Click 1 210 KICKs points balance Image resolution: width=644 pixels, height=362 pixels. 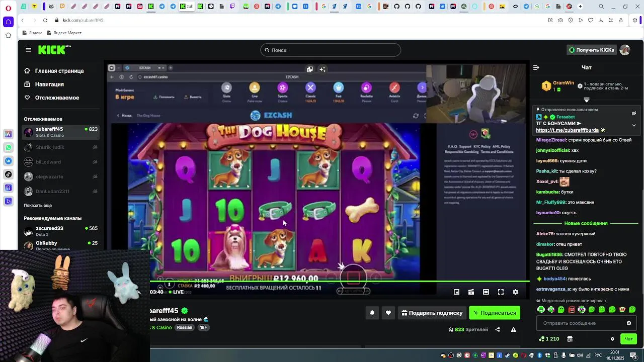tap(549, 339)
